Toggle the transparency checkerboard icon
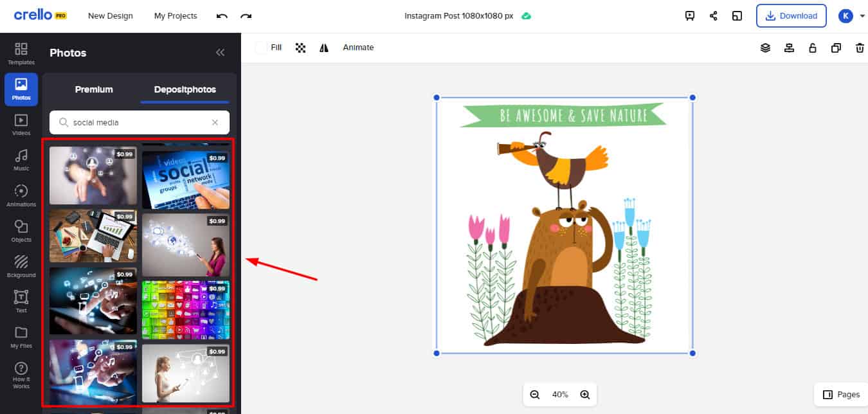This screenshot has height=414, width=868. click(300, 48)
